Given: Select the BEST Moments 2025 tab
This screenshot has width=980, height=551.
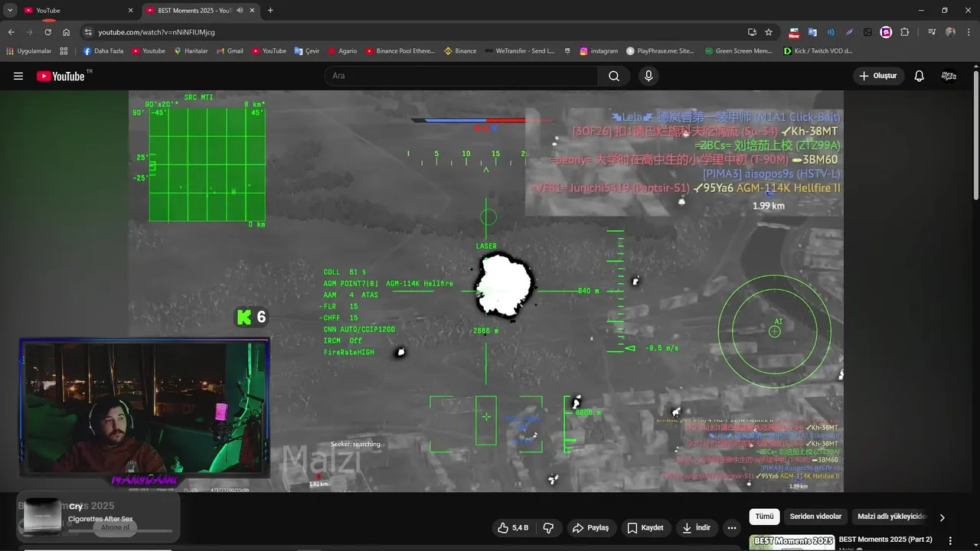Looking at the screenshot, I should 199,11.
